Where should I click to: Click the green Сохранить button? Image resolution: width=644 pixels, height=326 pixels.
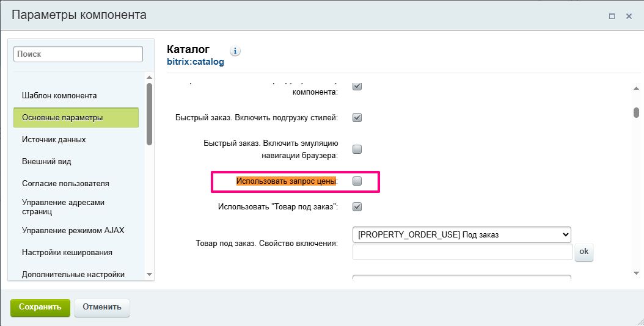[x=40, y=307]
